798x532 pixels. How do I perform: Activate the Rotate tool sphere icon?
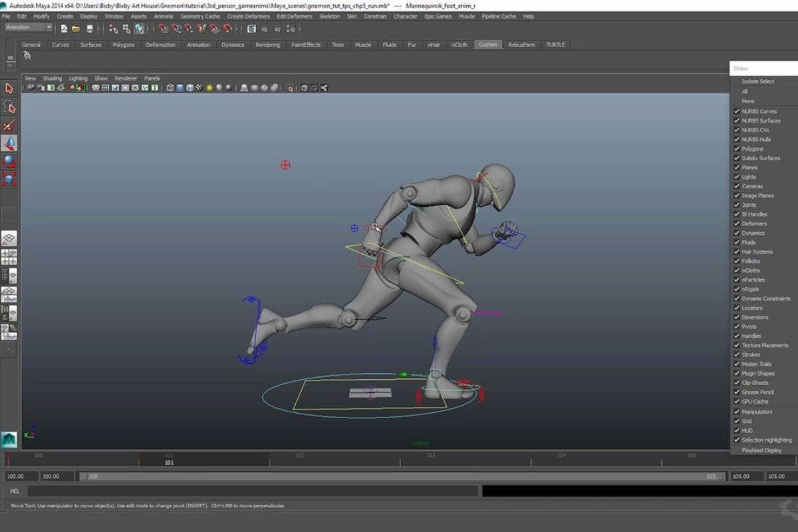click(x=9, y=161)
